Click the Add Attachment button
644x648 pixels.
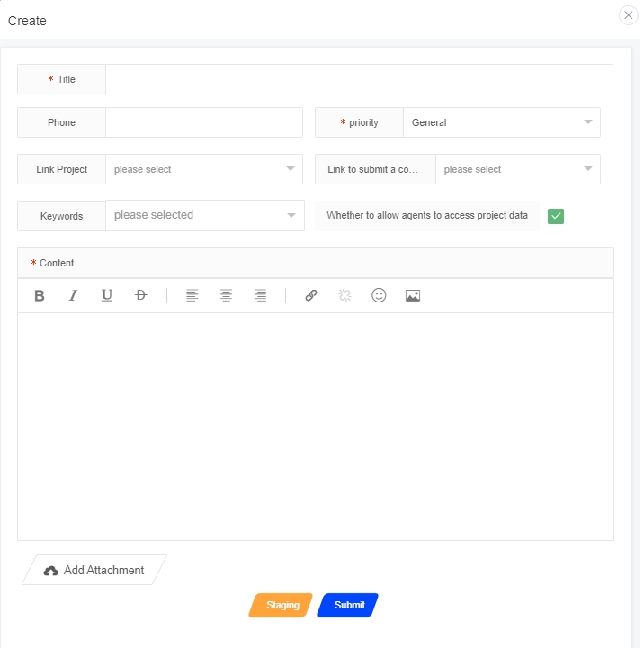coord(94,570)
